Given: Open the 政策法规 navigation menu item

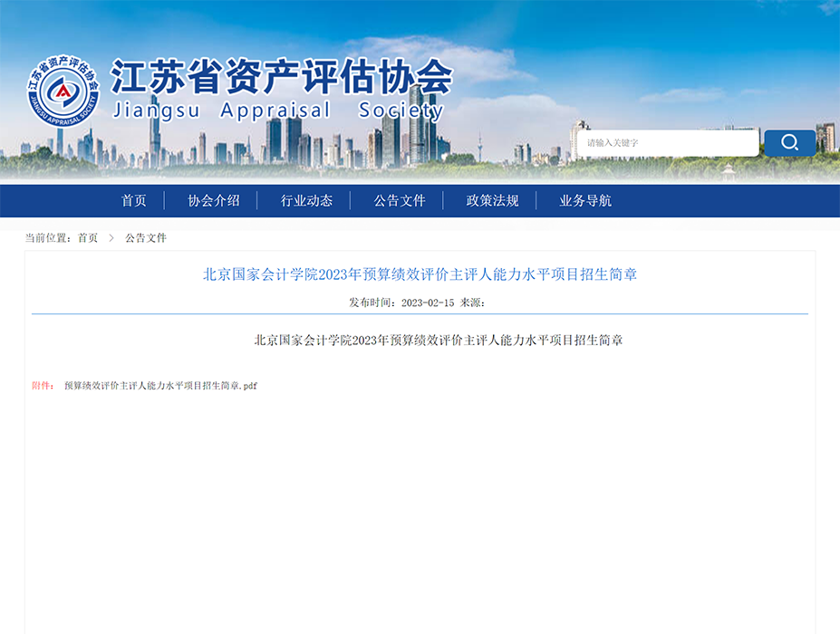Looking at the screenshot, I should pos(492,201).
